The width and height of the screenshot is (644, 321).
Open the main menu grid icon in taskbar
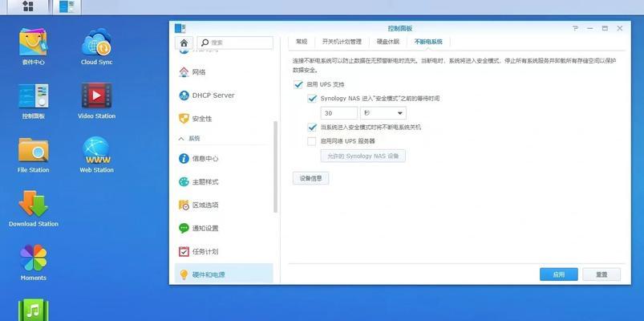[28, 6]
